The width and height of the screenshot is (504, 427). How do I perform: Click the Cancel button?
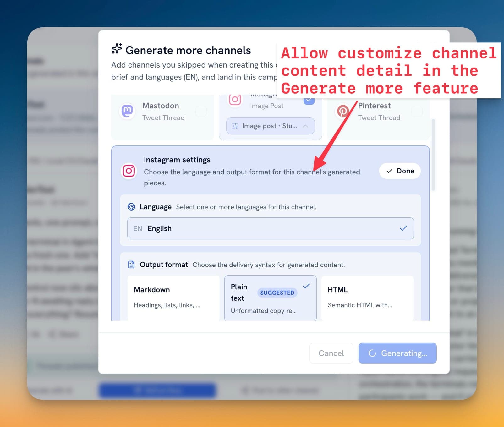(x=331, y=353)
